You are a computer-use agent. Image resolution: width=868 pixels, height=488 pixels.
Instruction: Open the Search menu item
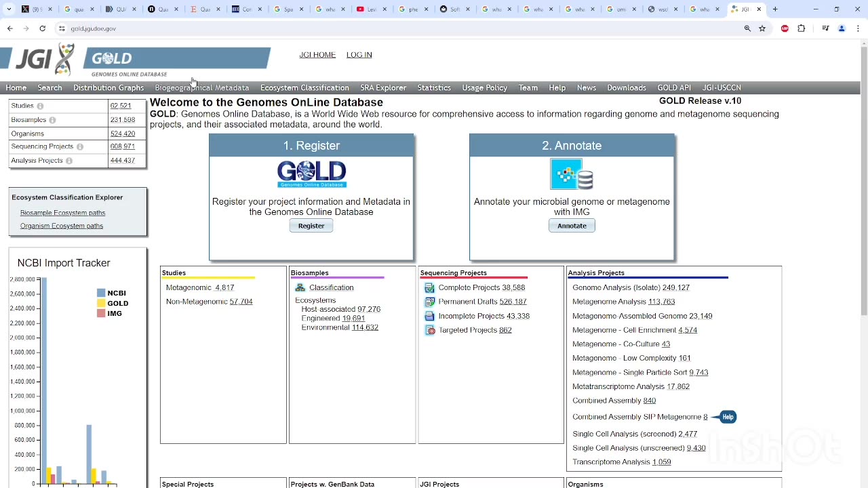point(50,88)
